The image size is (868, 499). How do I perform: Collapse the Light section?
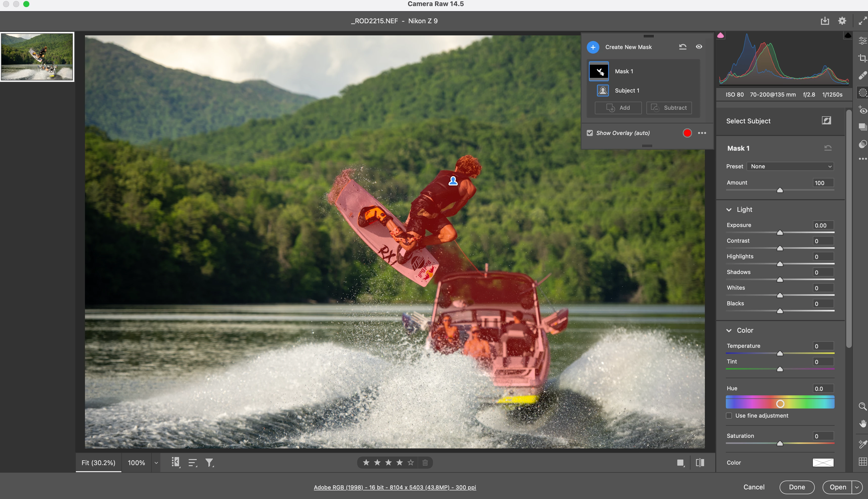tap(729, 210)
